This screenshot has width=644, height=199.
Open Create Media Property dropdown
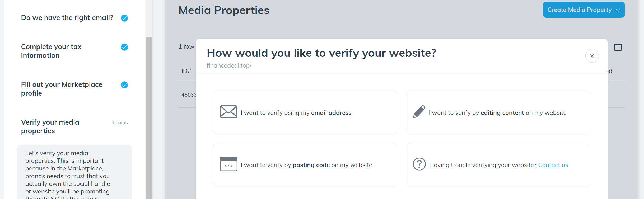(584, 10)
